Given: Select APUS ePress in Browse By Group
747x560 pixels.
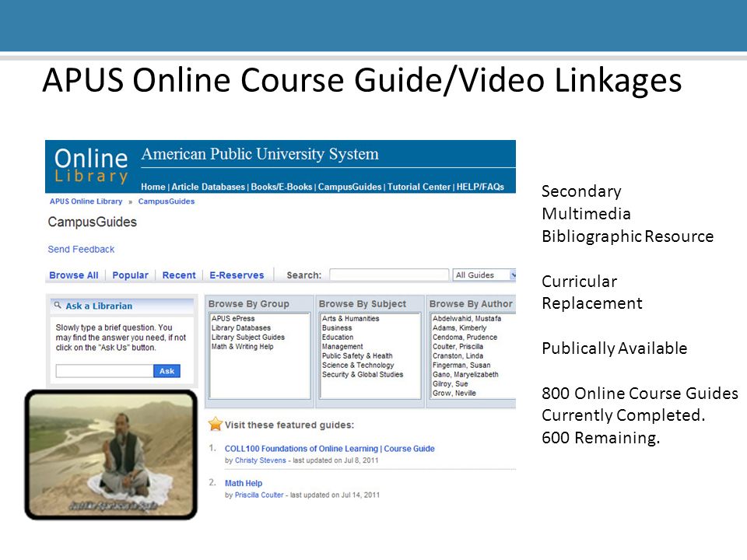Looking at the screenshot, I should point(233,319).
